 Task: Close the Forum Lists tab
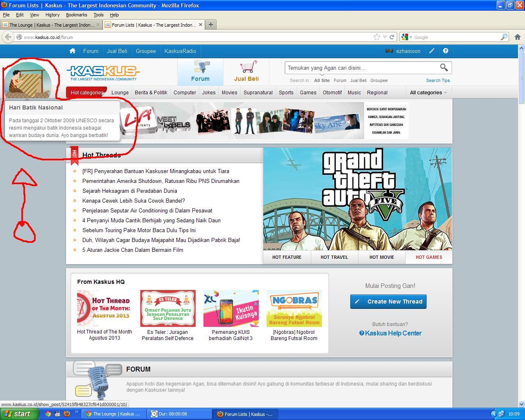point(201,25)
